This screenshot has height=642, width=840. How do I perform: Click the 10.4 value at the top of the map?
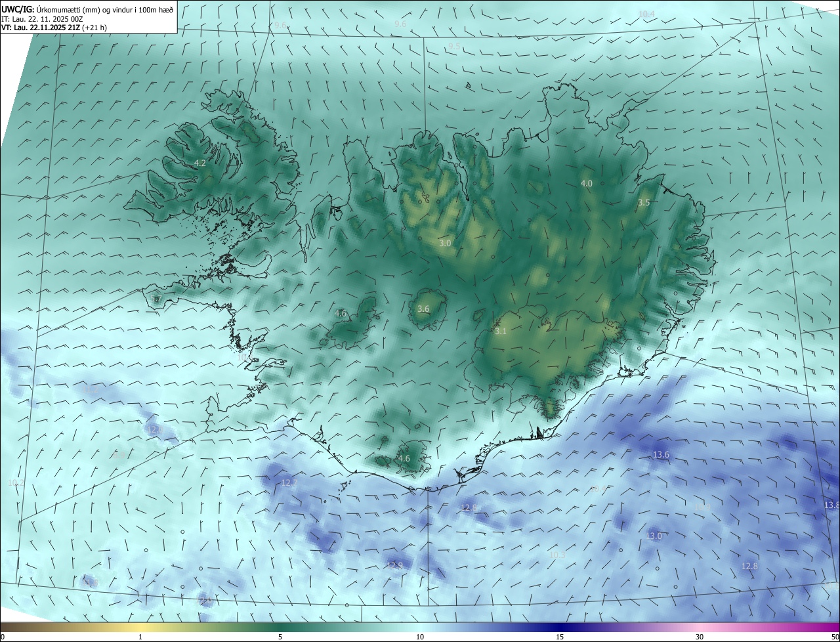[646, 14]
